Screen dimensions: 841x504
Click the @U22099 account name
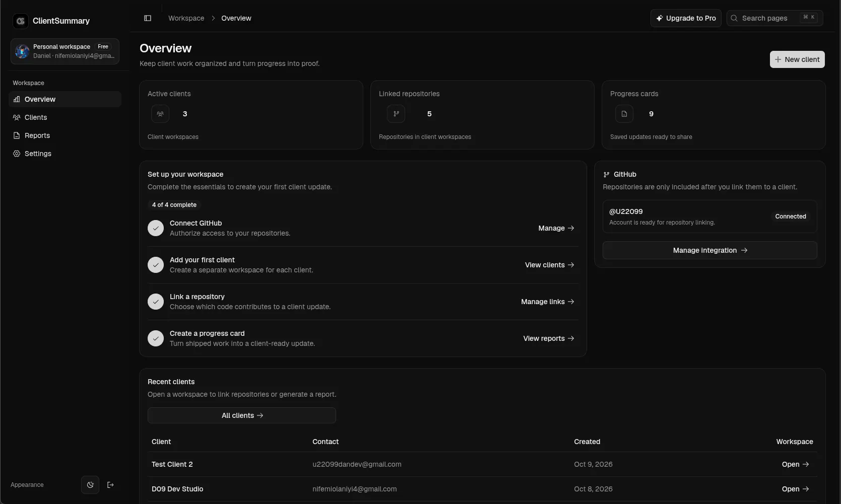(x=626, y=211)
